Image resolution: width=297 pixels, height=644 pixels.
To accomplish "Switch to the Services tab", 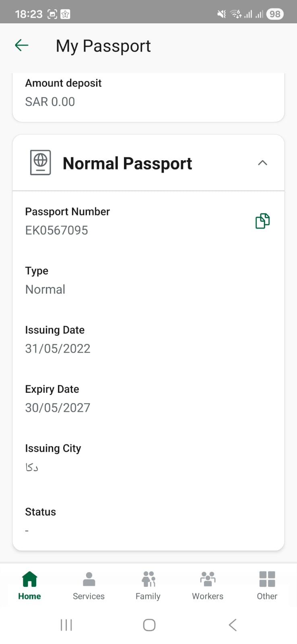I will (x=89, y=585).
